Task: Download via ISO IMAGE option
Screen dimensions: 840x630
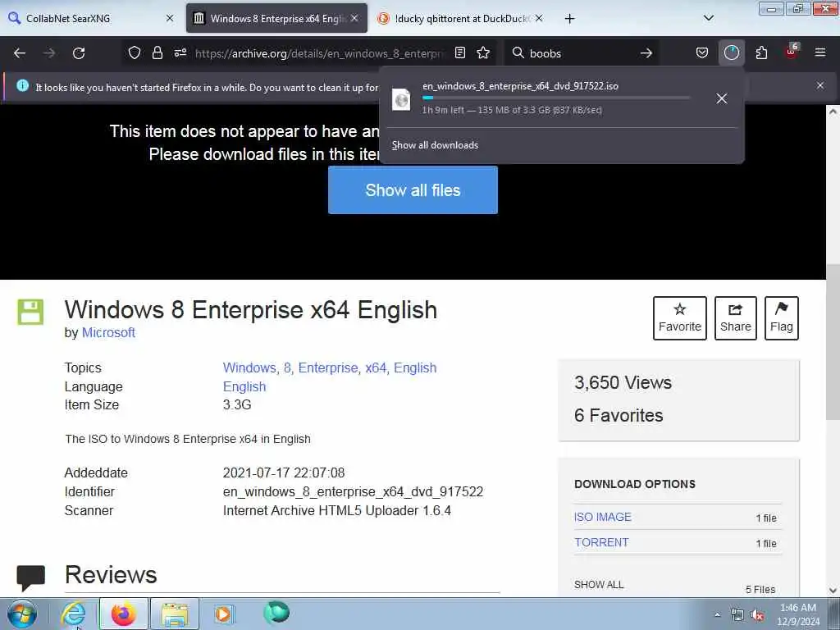Action: point(603,517)
